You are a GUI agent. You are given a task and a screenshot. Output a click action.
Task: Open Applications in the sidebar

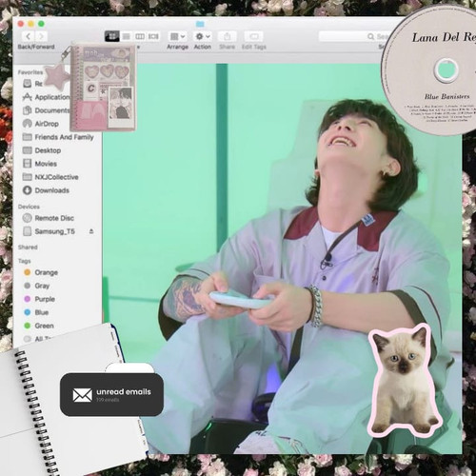[x=46, y=97]
